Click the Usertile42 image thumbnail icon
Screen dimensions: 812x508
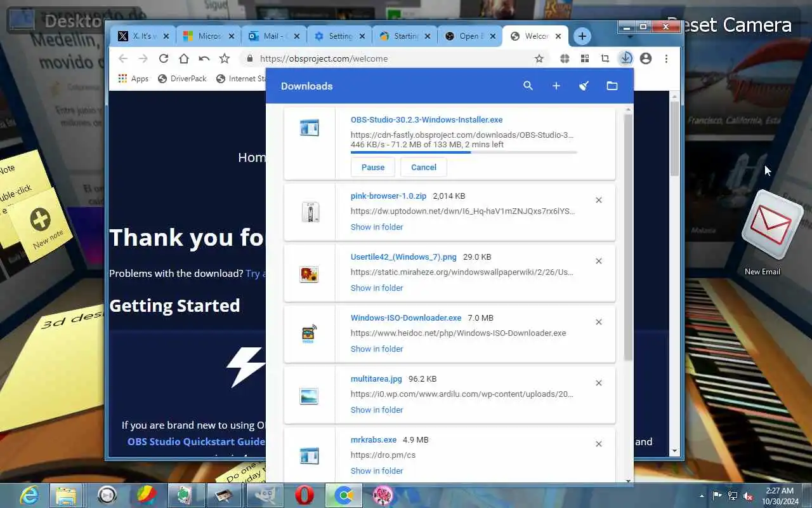[x=309, y=273]
